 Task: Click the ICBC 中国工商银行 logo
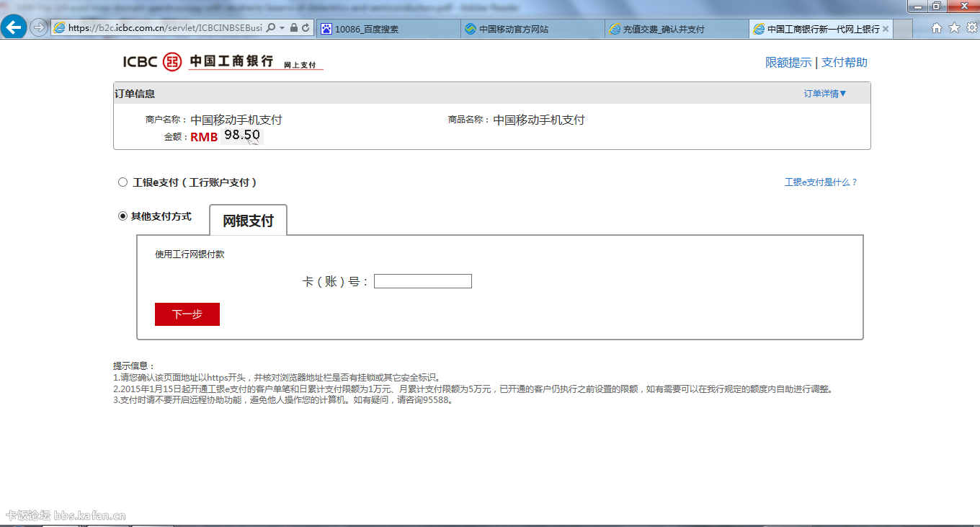(223, 62)
